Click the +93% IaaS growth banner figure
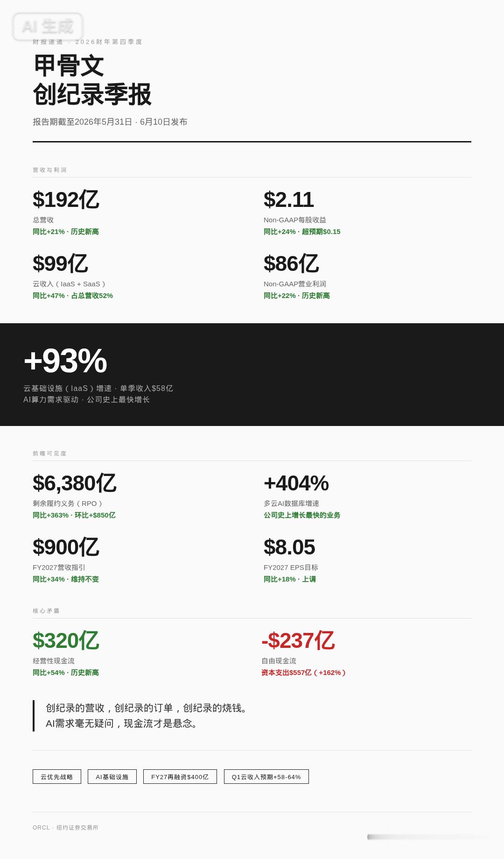 tap(65, 361)
